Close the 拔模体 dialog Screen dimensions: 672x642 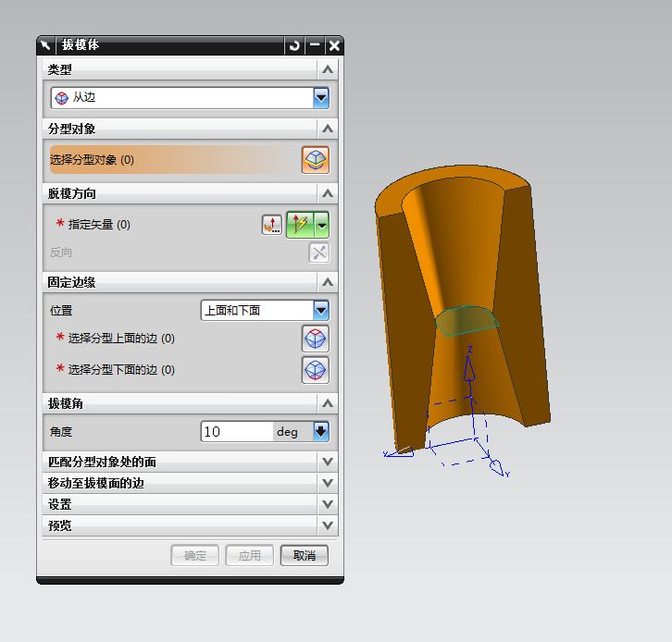(x=334, y=45)
